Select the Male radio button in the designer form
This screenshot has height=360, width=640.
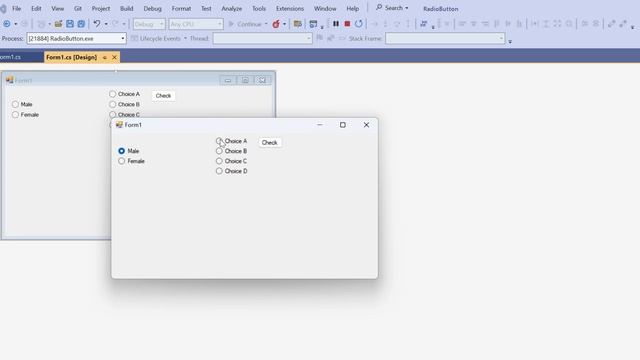pos(16,104)
